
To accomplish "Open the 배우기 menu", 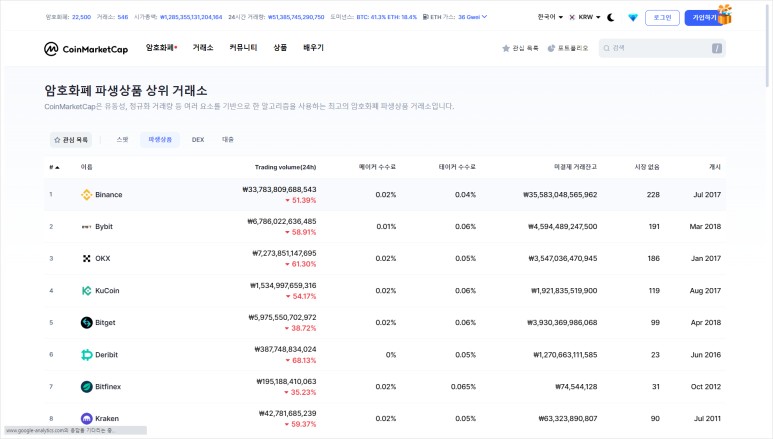I will 313,47.
